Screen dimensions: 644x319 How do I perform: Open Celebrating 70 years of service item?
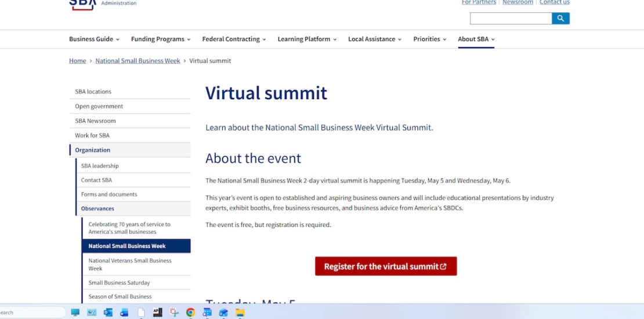136,228
